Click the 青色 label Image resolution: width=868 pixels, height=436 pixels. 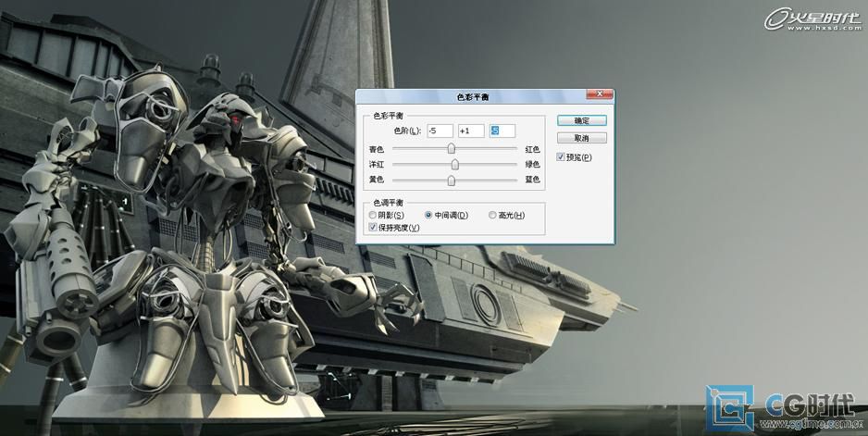[377, 150]
